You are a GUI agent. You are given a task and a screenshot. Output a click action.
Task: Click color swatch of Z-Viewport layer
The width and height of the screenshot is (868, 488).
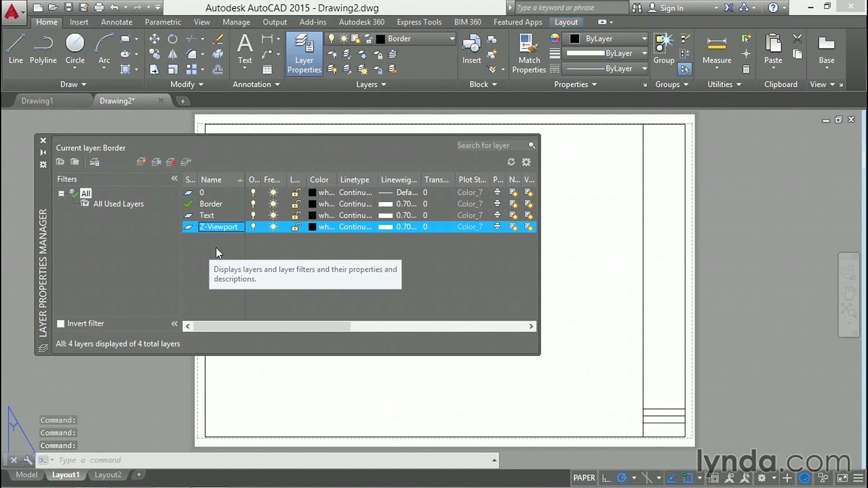point(313,227)
